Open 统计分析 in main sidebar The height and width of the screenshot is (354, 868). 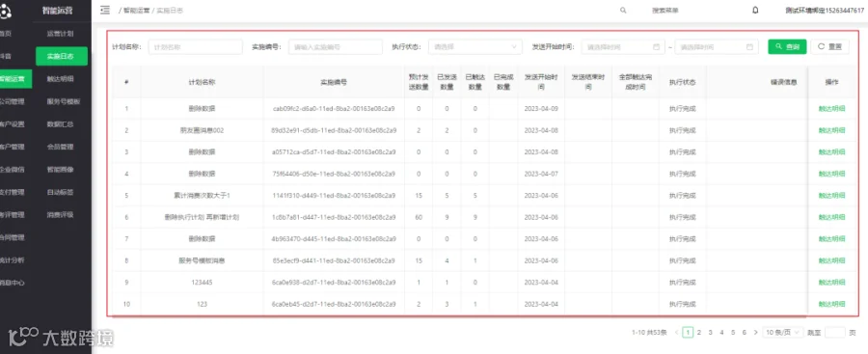13,259
